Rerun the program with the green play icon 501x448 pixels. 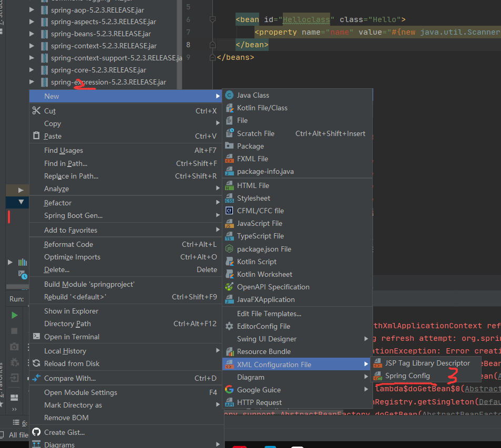click(x=14, y=316)
